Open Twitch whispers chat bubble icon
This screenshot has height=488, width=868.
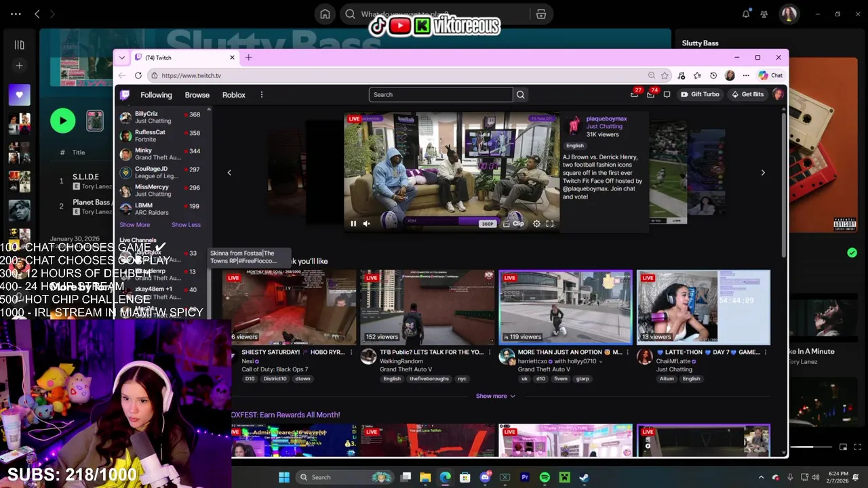(x=667, y=94)
